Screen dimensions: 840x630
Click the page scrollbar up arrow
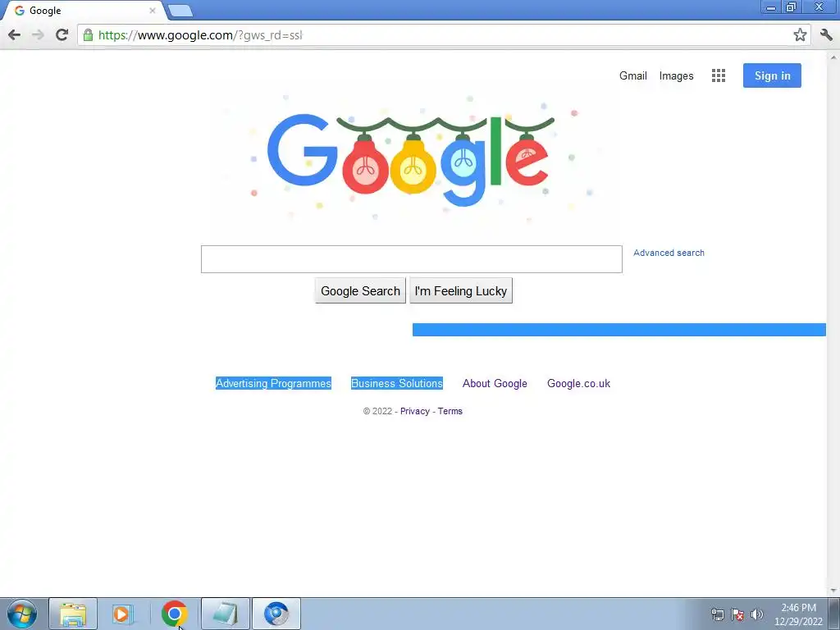point(833,57)
